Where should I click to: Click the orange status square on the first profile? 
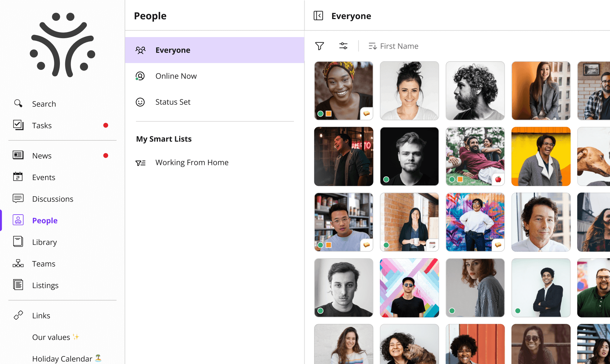[328, 114]
